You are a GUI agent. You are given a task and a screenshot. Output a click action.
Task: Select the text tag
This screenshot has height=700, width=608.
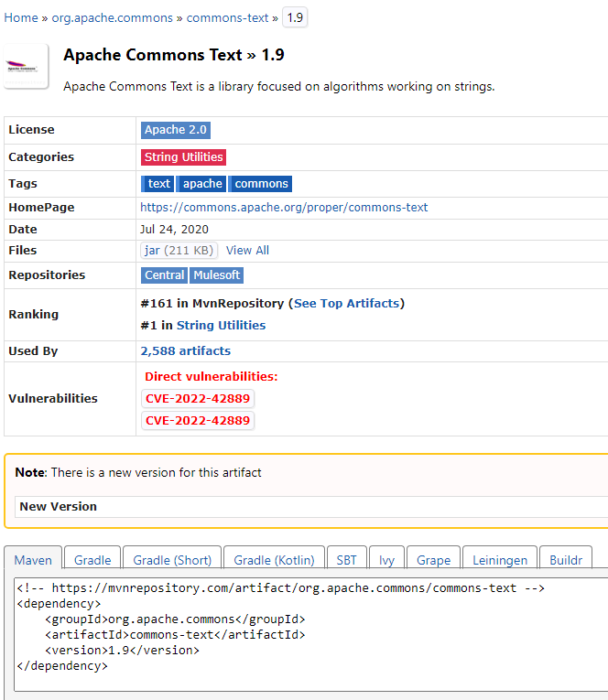[x=157, y=184]
